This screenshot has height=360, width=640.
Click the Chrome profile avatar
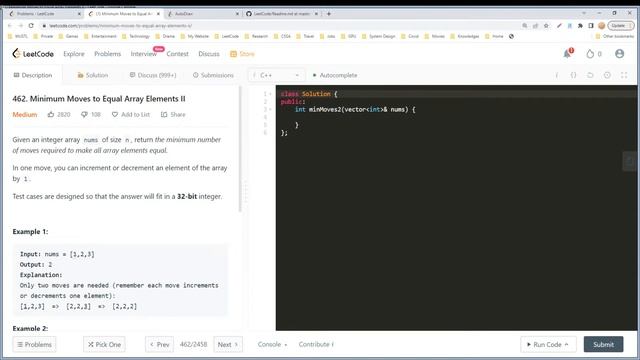point(601,25)
